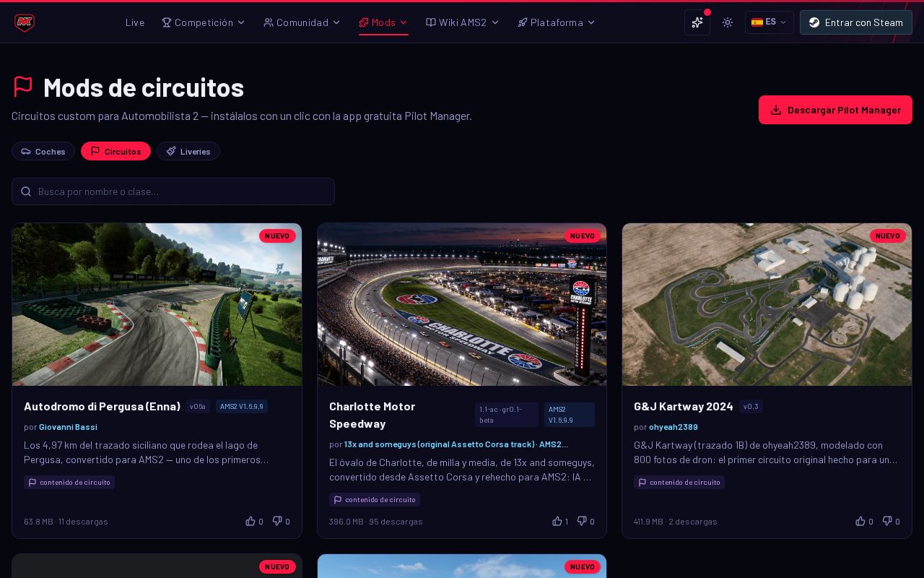Image resolution: width=924 pixels, height=578 pixels.
Task: Expand the Comunidad menu
Action: pyautogui.click(x=302, y=22)
